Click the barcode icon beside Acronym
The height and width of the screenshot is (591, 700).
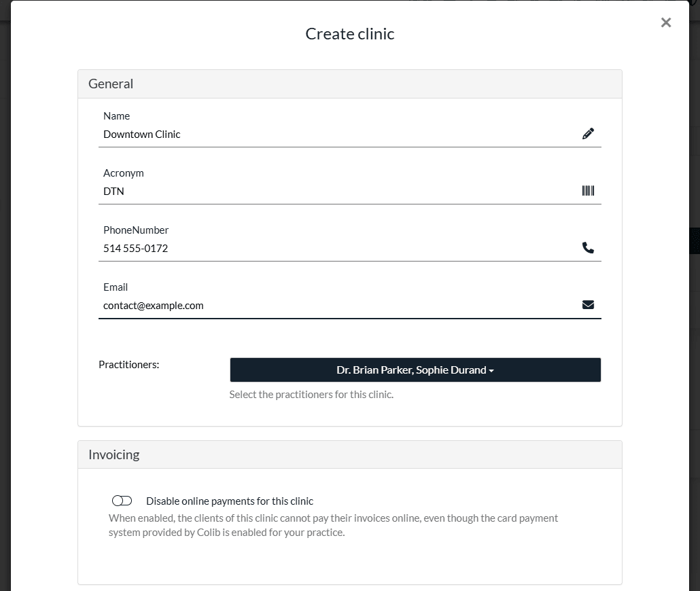pos(588,191)
